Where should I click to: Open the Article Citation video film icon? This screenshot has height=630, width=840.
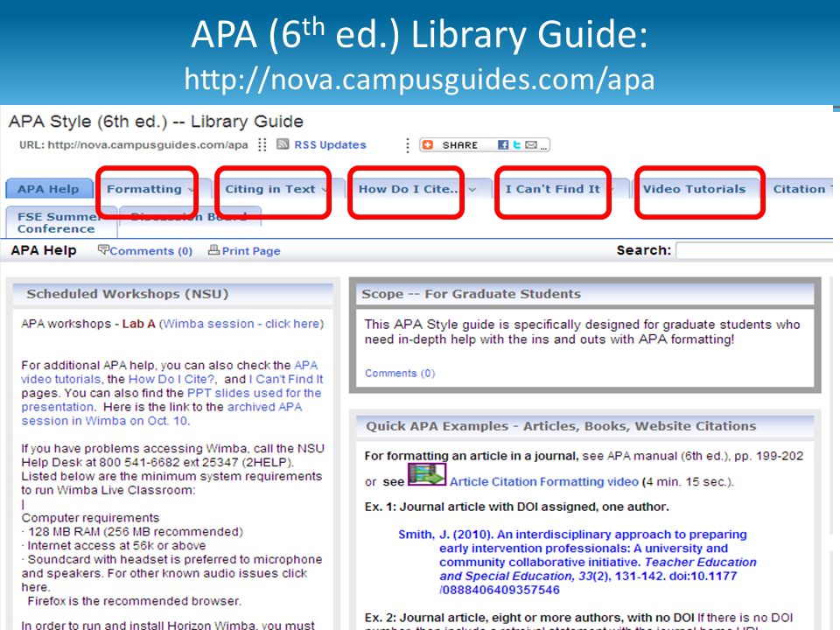427,473
